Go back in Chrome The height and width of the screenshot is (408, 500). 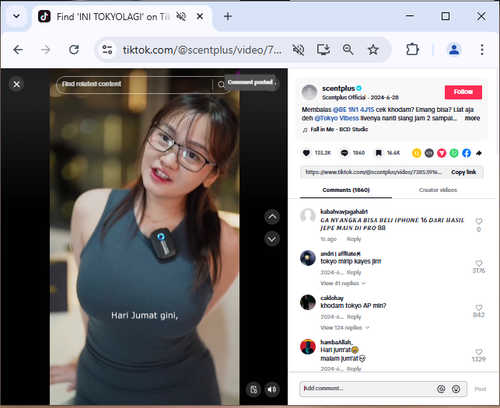[x=18, y=50]
